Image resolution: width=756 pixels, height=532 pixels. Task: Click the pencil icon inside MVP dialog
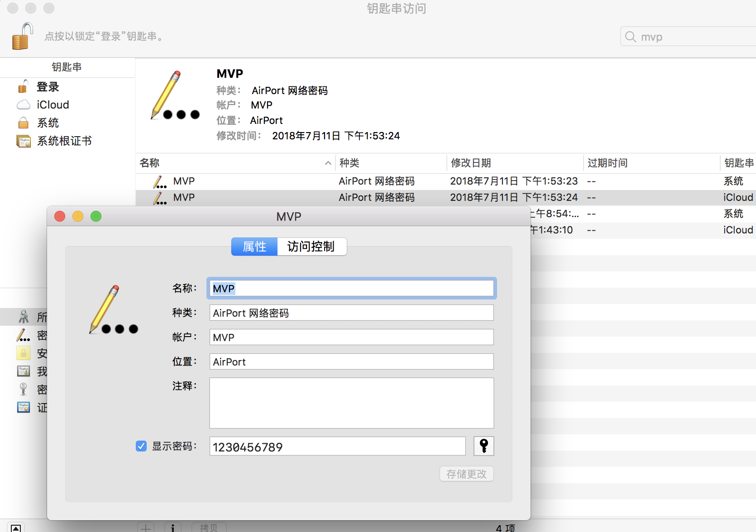[114, 310]
